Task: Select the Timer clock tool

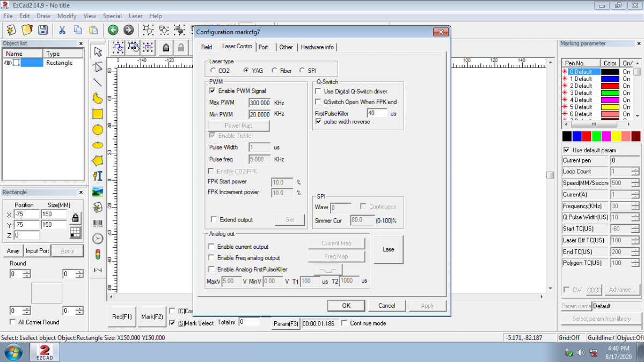Action: [x=98, y=238]
